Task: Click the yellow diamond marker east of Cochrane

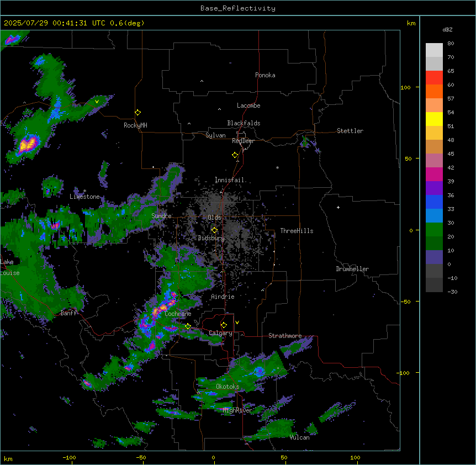Action: [x=188, y=326]
